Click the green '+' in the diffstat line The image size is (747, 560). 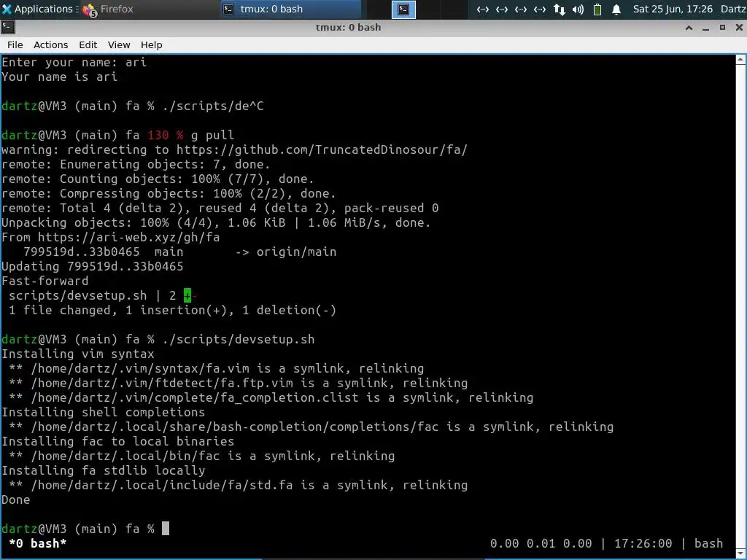[x=187, y=296]
